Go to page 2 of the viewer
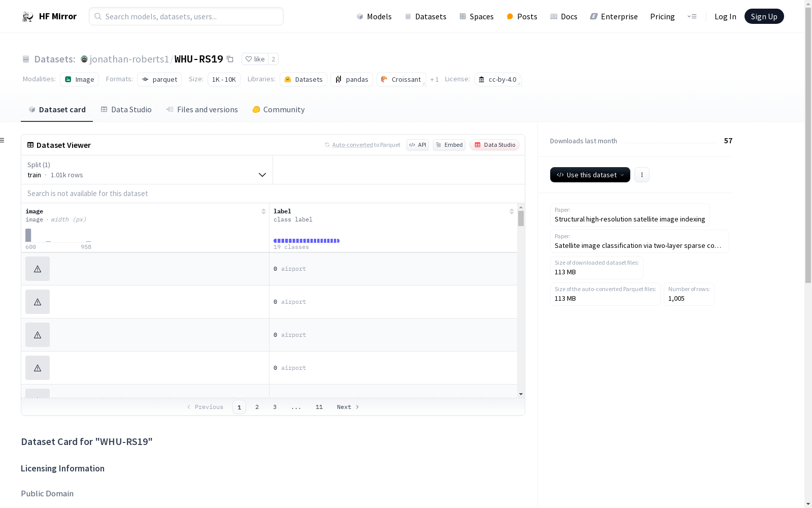 257,407
